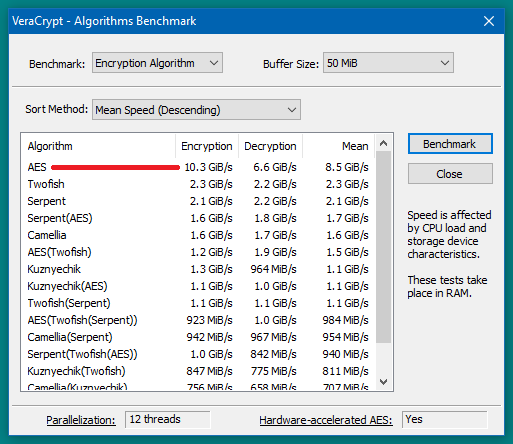
Task: Click the 12 threads field
Action: click(x=168, y=419)
